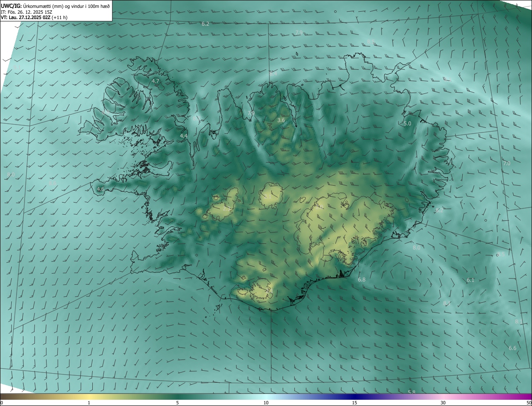Click the map value 6.1

pyautogui.click(x=470, y=280)
